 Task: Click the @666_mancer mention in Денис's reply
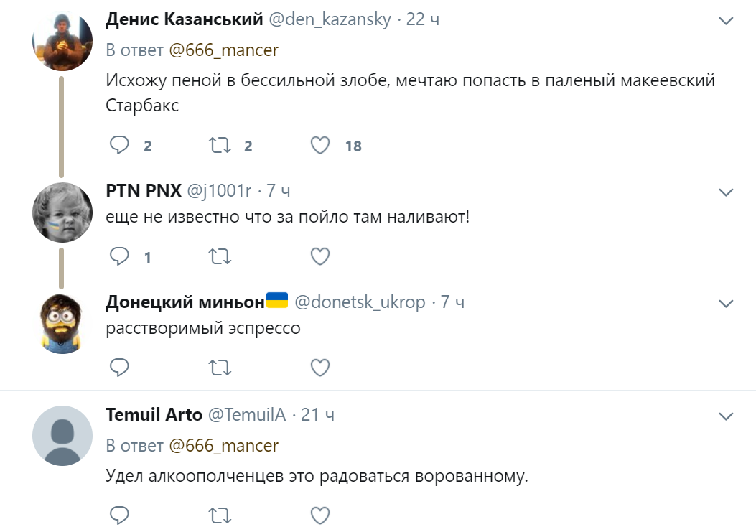coord(223,50)
